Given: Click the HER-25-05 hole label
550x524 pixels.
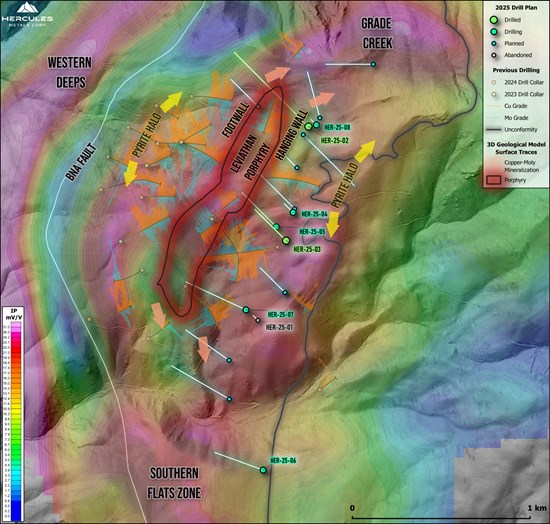Looking at the screenshot, I should [x=313, y=231].
